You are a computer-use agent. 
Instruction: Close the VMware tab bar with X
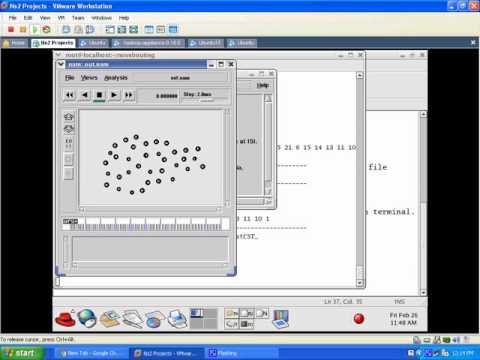pos(473,43)
